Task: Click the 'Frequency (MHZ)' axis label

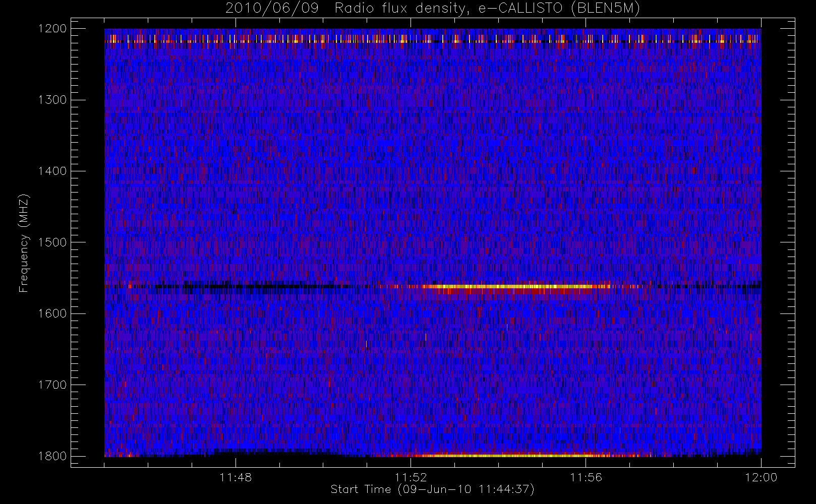Action: pos(24,243)
